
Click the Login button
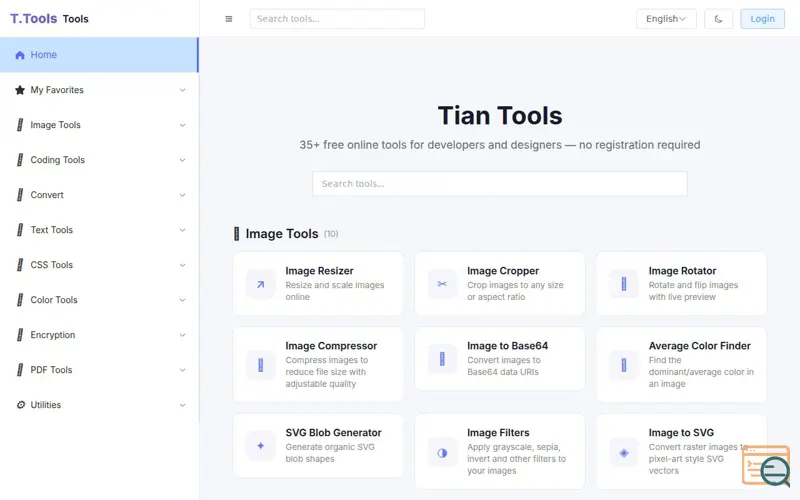tap(762, 19)
